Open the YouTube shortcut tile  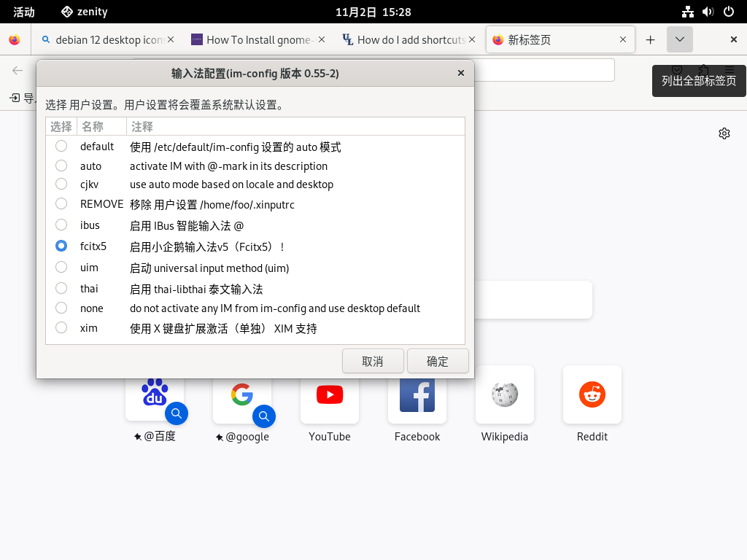[330, 395]
